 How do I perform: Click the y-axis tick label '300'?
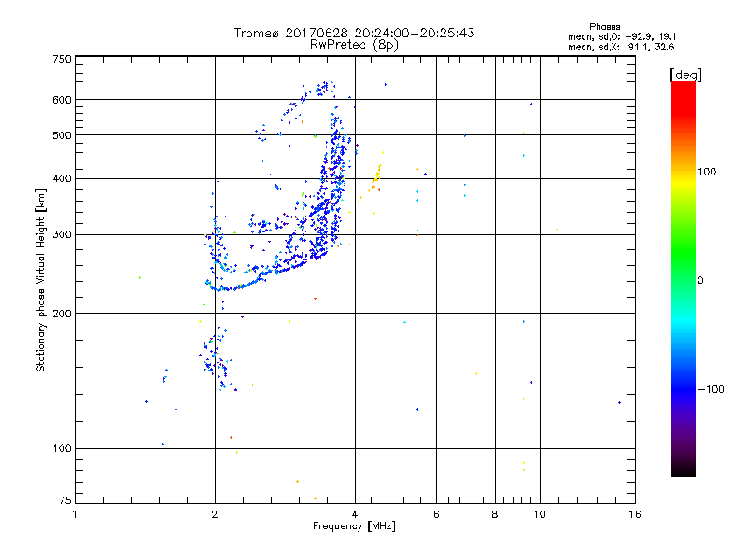pos(62,234)
